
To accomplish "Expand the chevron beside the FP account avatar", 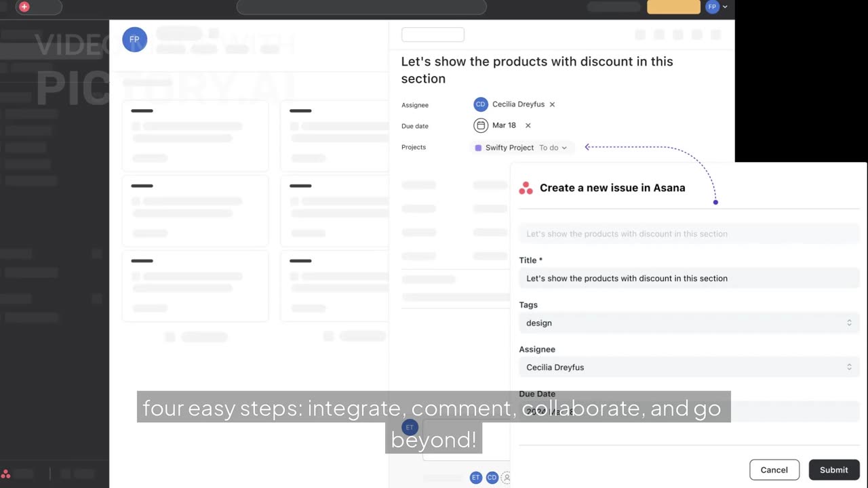I will [725, 7].
